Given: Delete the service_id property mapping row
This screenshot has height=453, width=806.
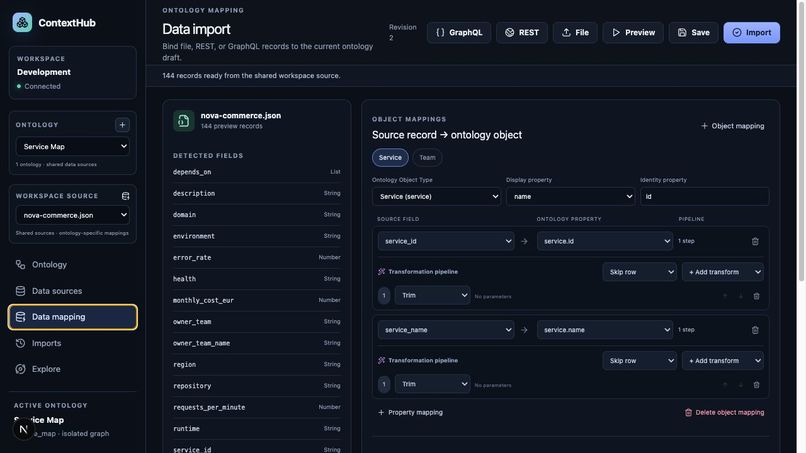Looking at the screenshot, I should (755, 241).
